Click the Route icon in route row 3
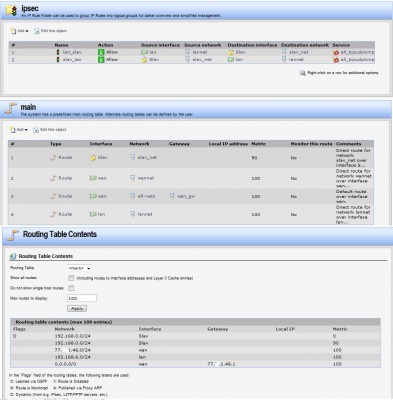This screenshot has height=400, width=393. click(x=53, y=196)
